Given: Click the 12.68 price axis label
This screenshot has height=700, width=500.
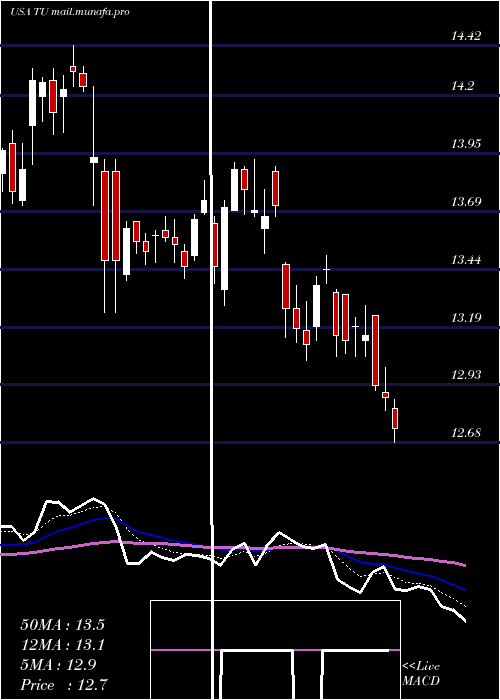Looking at the screenshot, I should [466, 433].
